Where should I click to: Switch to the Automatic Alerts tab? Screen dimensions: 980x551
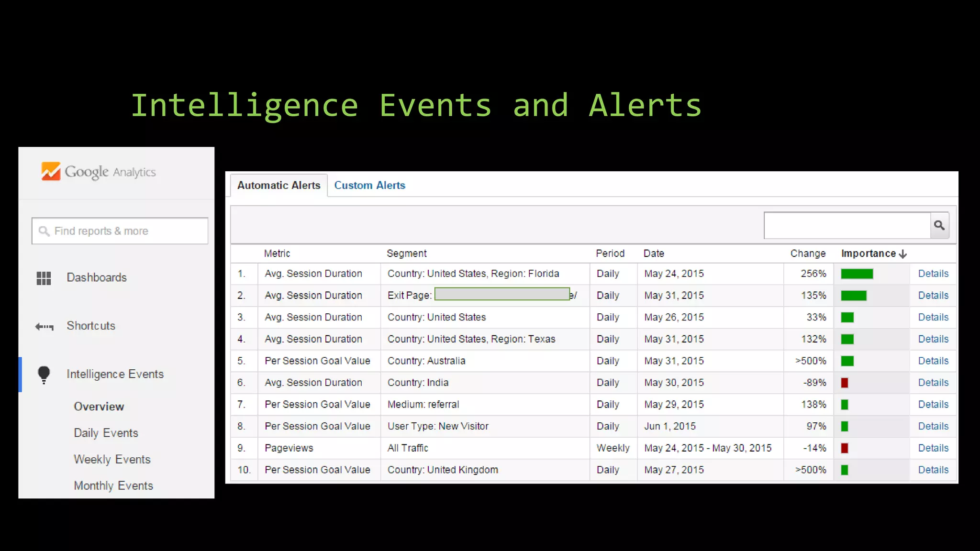point(279,185)
